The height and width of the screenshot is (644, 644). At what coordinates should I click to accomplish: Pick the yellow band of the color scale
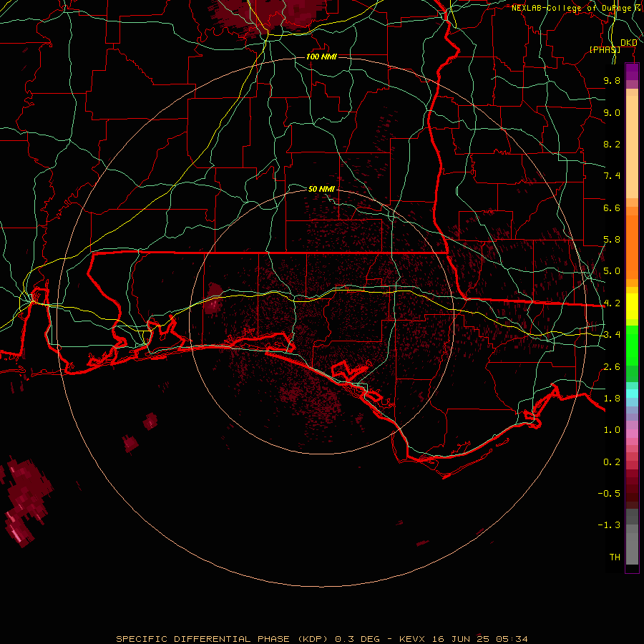[x=632, y=306]
